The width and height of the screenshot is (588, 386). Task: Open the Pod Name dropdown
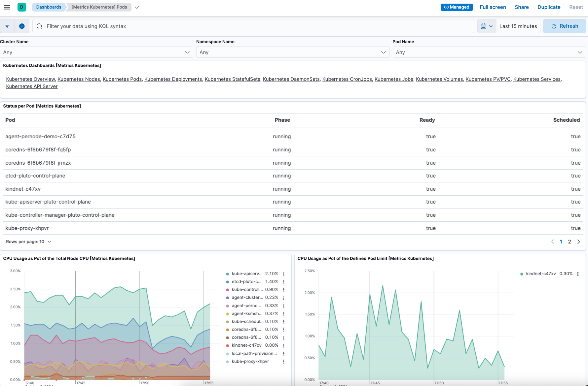click(489, 52)
